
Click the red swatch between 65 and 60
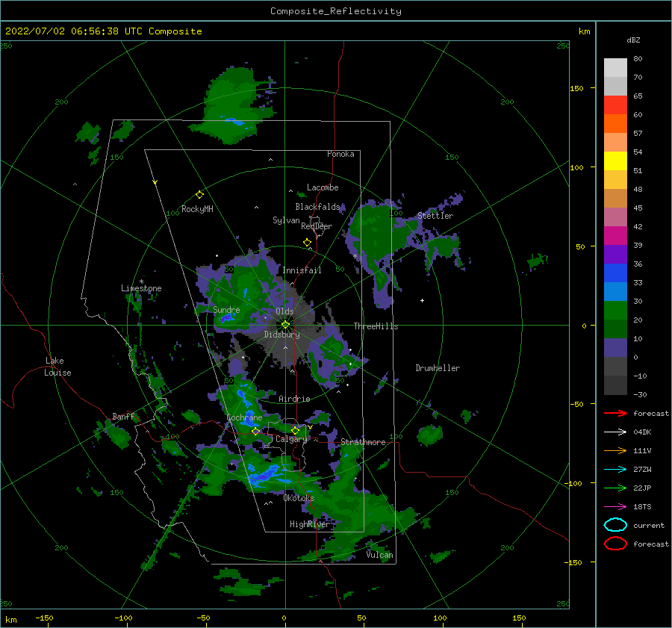point(615,105)
